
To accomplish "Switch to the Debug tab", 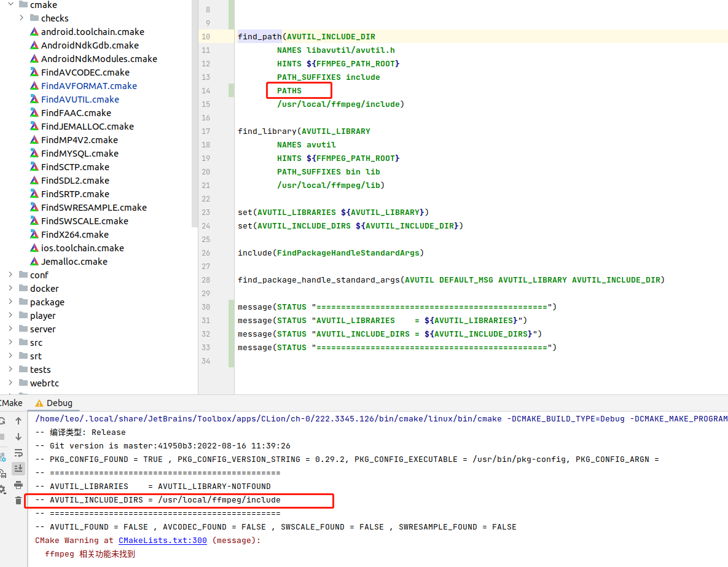I will coord(54,403).
